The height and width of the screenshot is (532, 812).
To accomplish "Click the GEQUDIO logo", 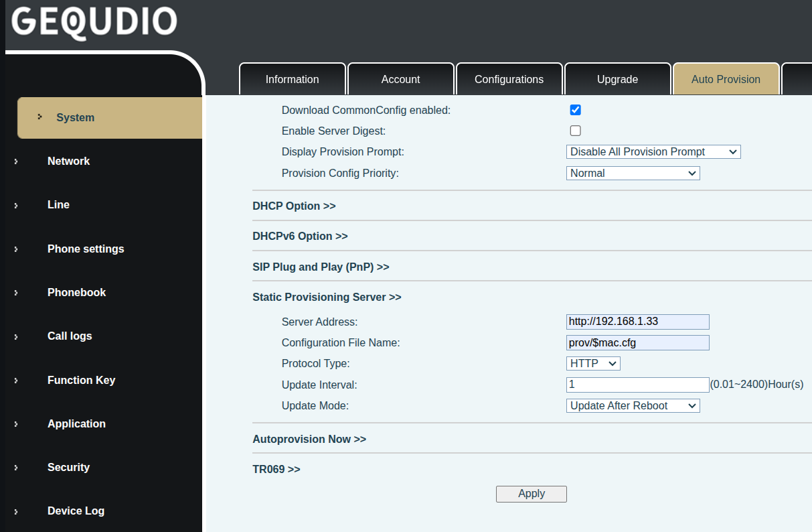I will click(94, 22).
